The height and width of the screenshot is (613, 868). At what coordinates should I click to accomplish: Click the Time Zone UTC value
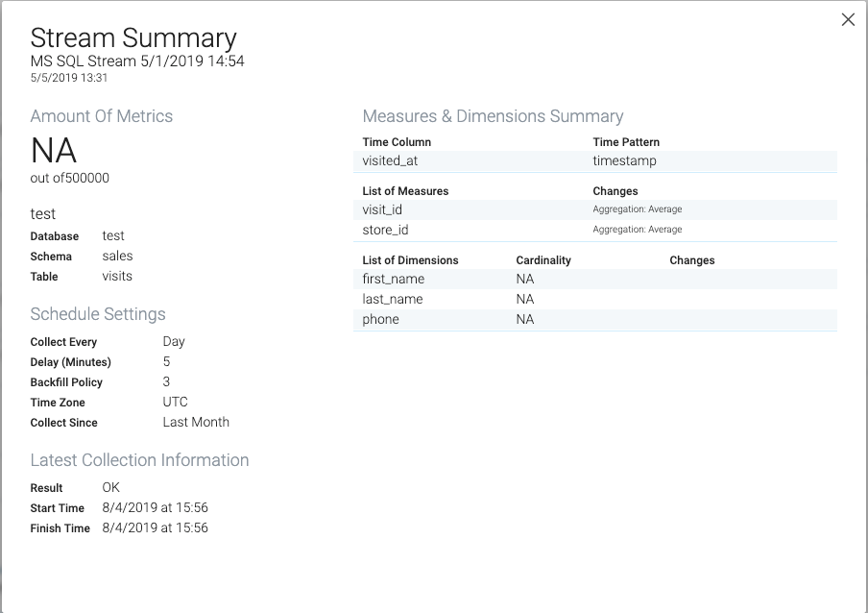click(x=175, y=402)
